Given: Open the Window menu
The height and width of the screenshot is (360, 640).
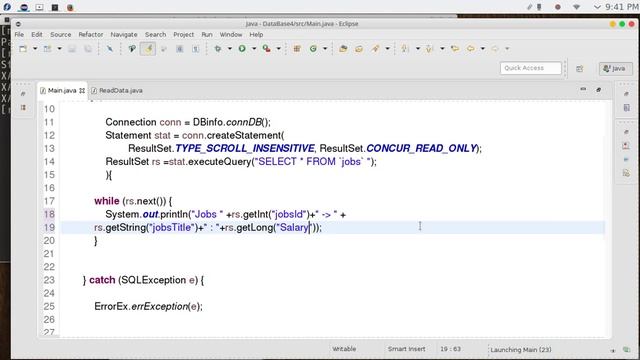Looking at the screenshot, I should pyautogui.click(x=231, y=35).
